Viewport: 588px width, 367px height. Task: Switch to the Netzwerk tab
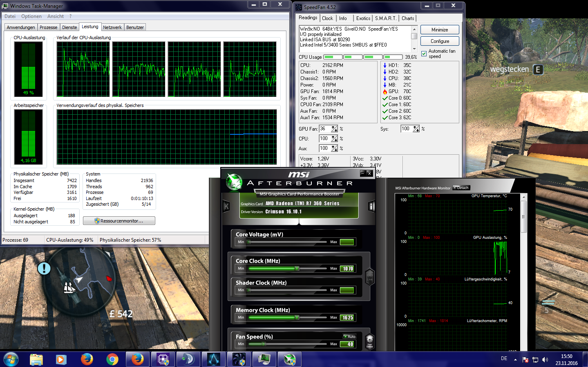[x=112, y=27]
